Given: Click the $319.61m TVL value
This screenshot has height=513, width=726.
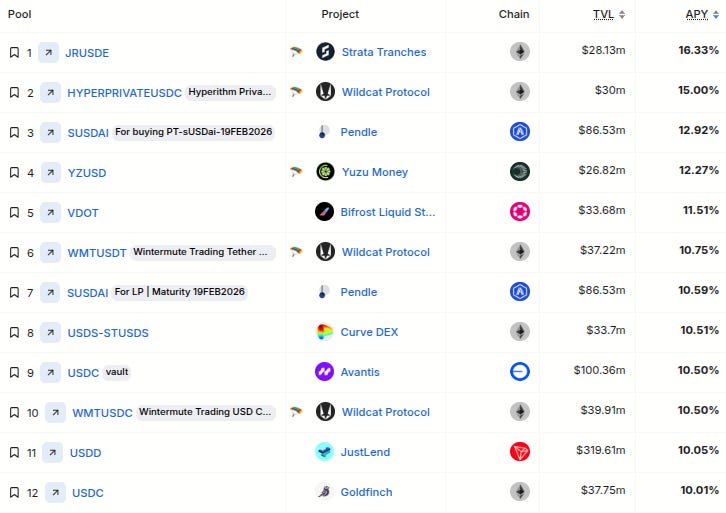Looking at the screenshot, I should click(601, 450).
